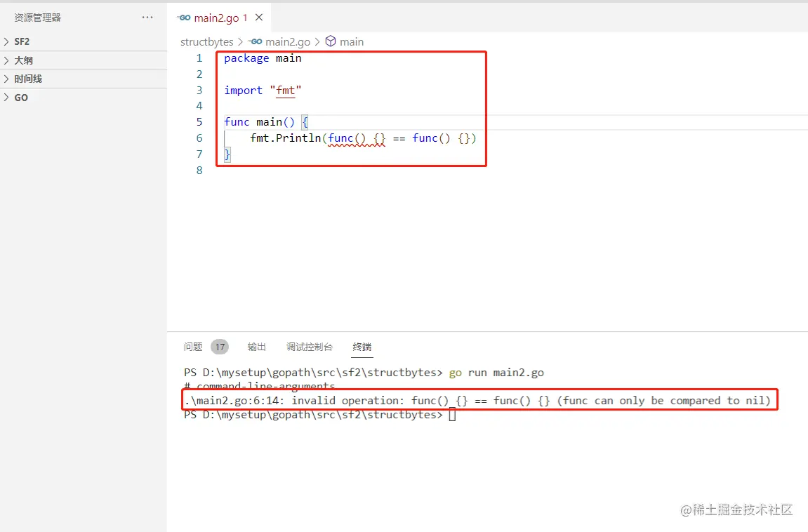Select the main2.go editor tab
Viewport: 808px width, 532px height.
219,18
